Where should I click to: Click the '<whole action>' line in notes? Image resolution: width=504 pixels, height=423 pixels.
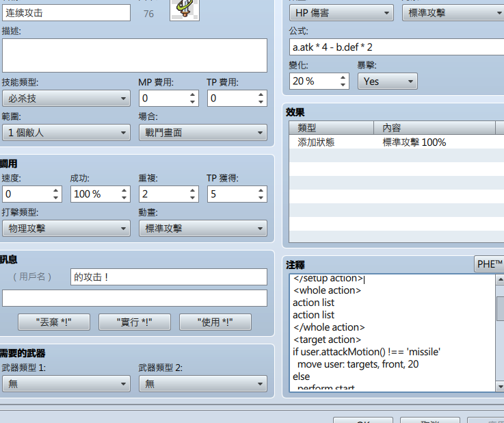(327, 290)
